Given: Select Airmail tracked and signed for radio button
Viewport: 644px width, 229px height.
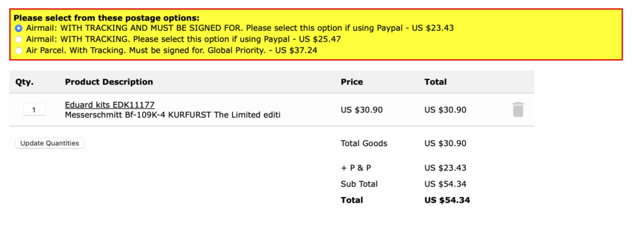Looking at the screenshot, I should pyautogui.click(x=18, y=28).
